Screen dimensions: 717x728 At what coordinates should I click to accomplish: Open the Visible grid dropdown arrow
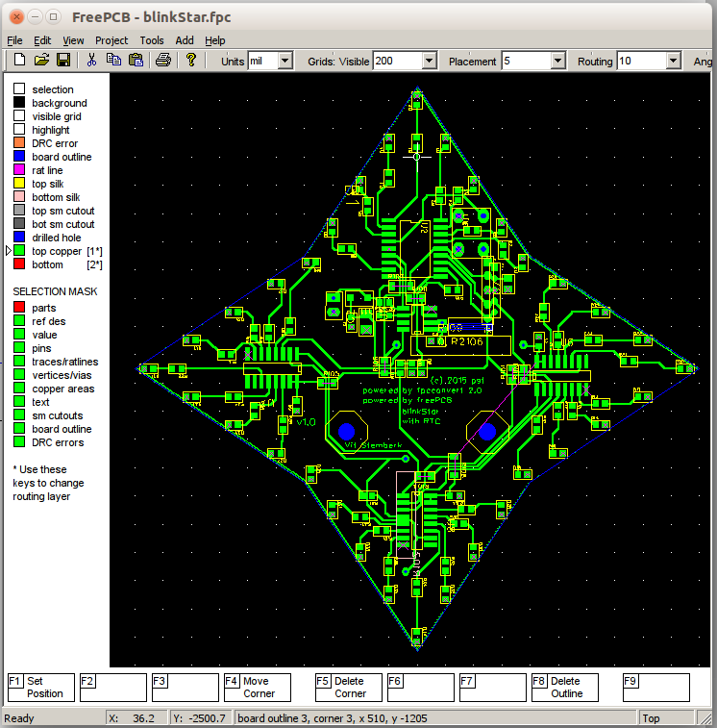(x=430, y=61)
